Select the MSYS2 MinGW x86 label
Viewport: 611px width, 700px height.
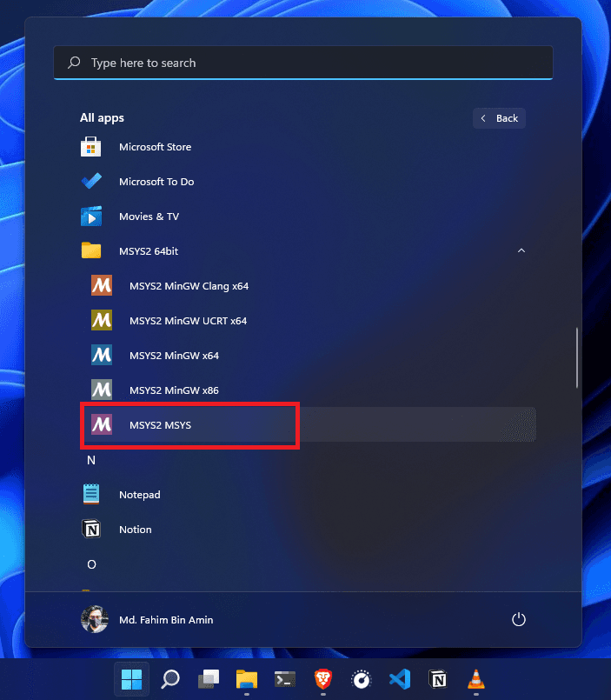(x=174, y=390)
